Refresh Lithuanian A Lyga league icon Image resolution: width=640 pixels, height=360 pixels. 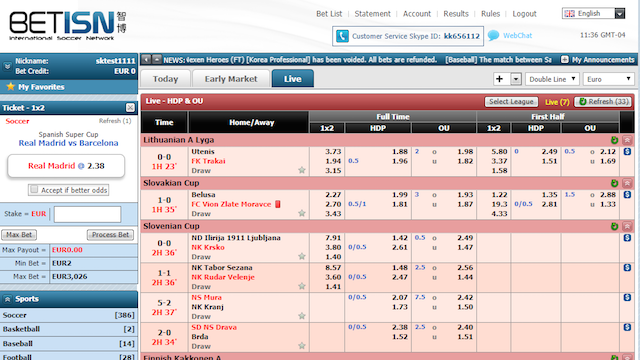pyautogui.click(x=614, y=140)
